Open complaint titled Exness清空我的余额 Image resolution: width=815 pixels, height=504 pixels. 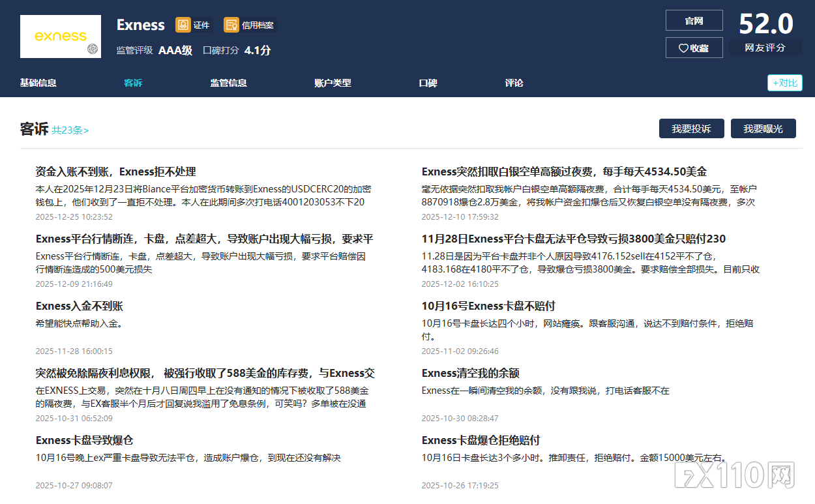pyautogui.click(x=470, y=373)
